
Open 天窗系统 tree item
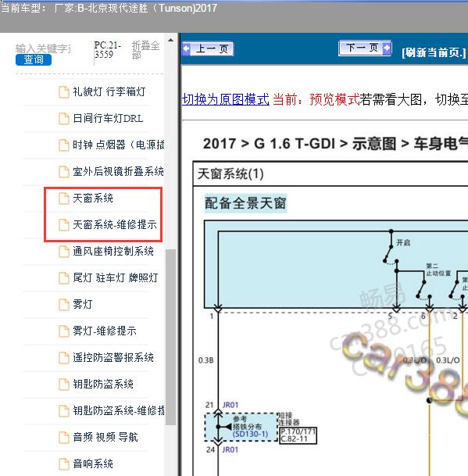pyautogui.click(x=93, y=199)
